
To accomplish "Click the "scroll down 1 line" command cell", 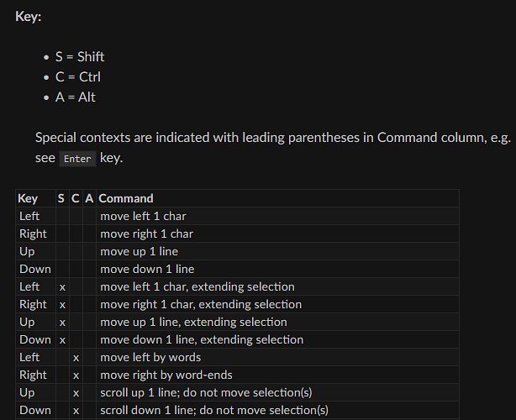I will [213, 410].
